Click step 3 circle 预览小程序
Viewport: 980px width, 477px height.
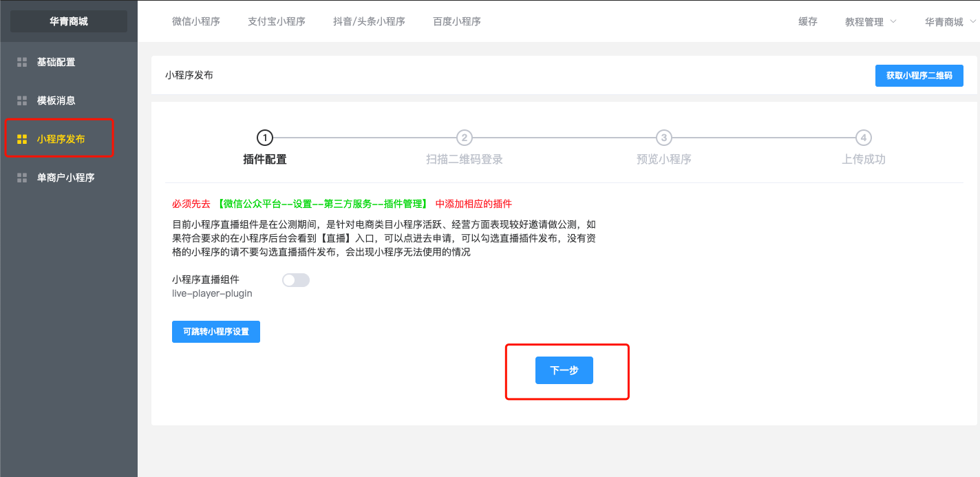pyautogui.click(x=664, y=138)
